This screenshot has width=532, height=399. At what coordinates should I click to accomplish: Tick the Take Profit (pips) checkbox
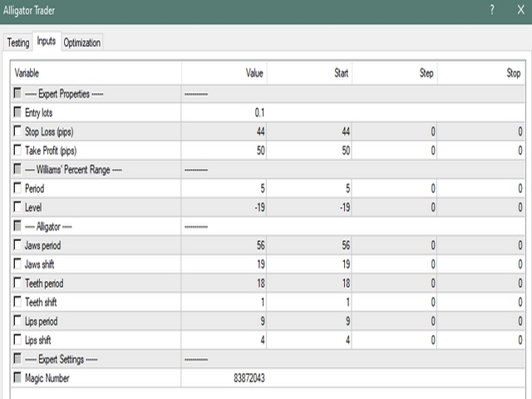point(18,150)
